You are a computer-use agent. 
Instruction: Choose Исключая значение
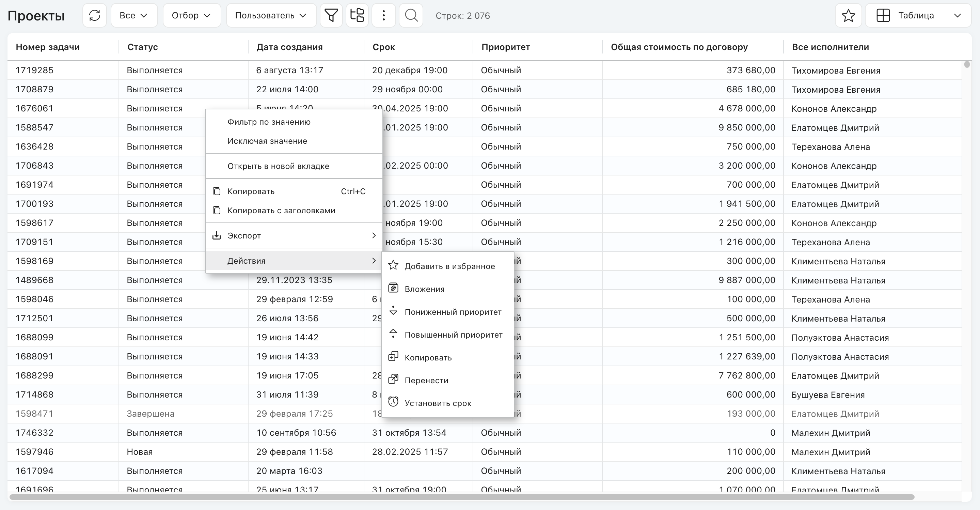pos(294,141)
